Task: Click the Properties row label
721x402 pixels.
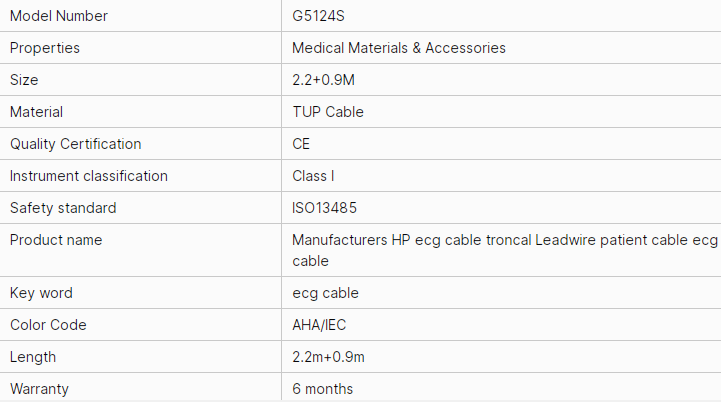Action: [45, 48]
